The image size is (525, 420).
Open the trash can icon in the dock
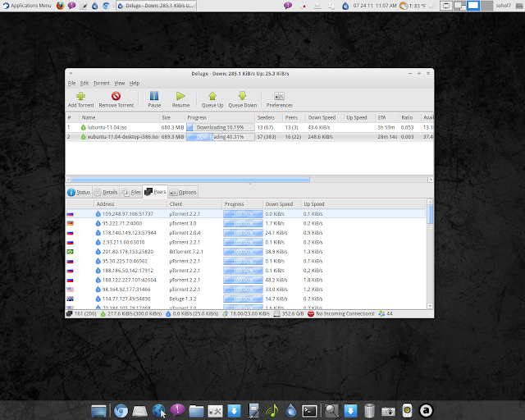[369, 411]
